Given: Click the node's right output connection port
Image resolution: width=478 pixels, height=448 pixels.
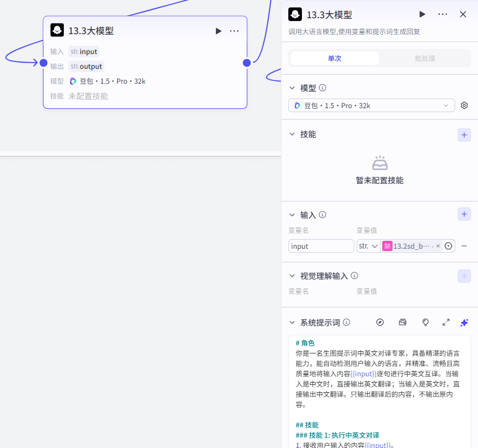Looking at the screenshot, I should pos(247,63).
